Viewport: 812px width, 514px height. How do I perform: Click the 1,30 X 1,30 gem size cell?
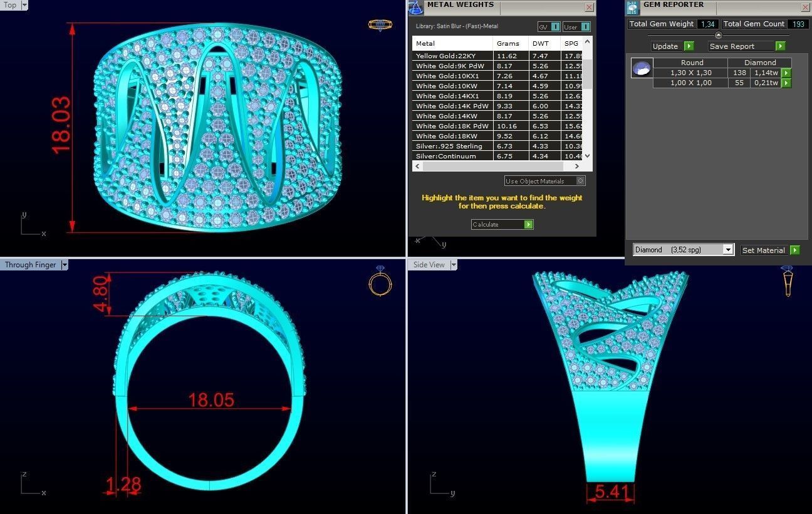(690, 73)
